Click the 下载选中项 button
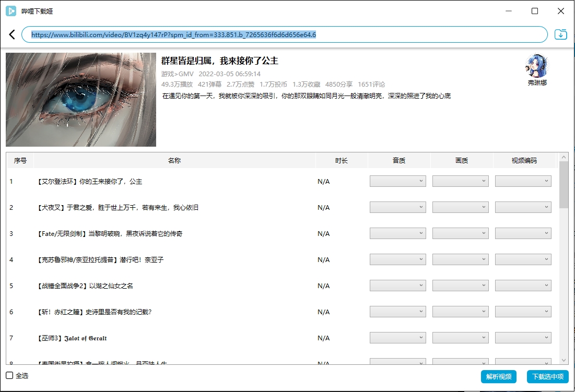 [548, 377]
